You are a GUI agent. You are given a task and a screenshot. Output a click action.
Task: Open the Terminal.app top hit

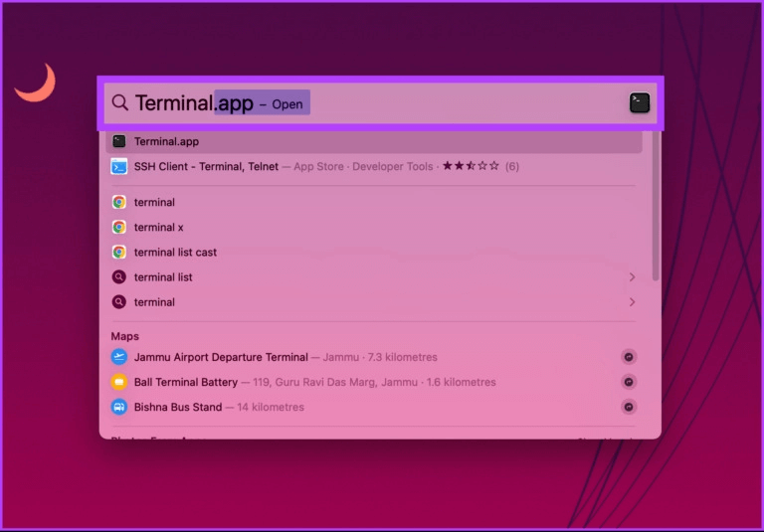pyautogui.click(x=374, y=141)
